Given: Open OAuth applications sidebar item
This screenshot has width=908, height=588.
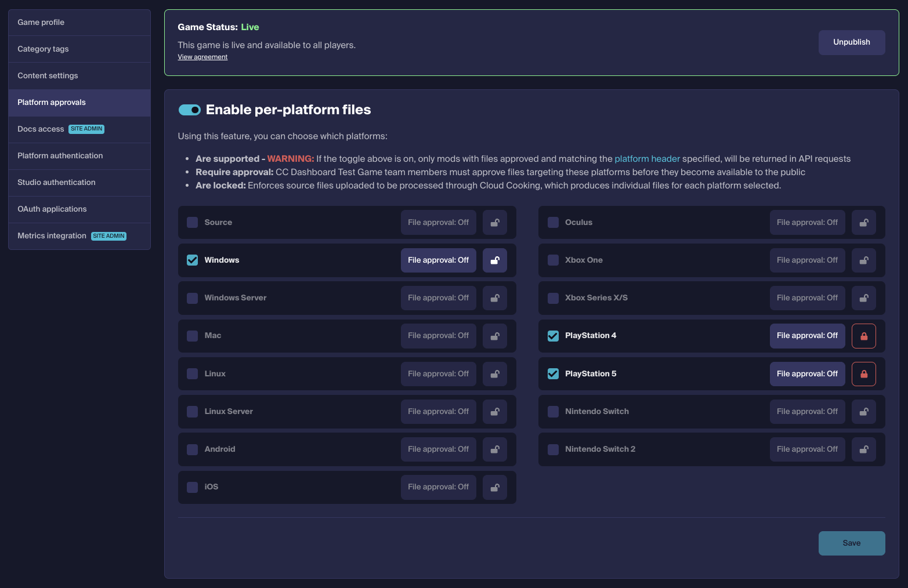Looking at the screenshot, I should 79,209.
